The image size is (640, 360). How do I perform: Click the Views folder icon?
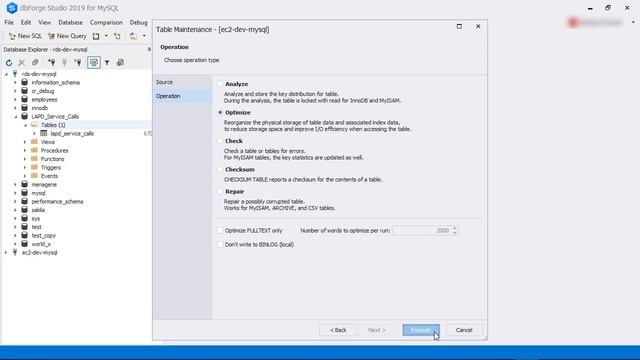(34, 142)
